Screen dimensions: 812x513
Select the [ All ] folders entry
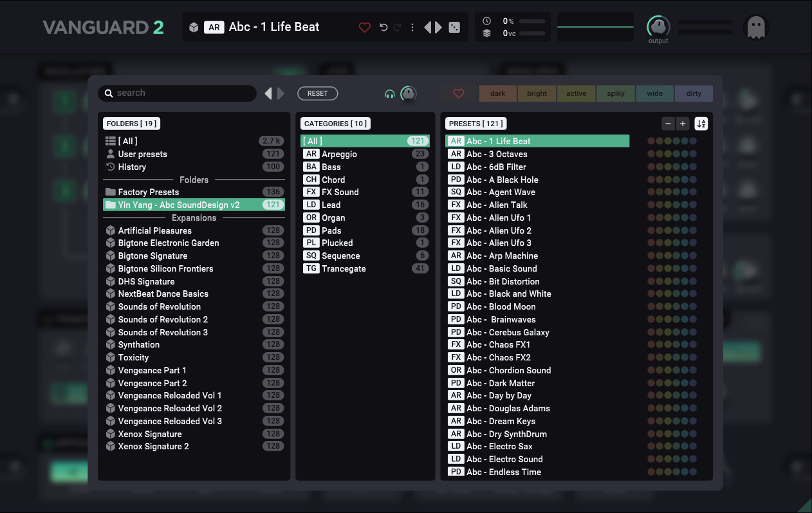(x=194, y=141)
